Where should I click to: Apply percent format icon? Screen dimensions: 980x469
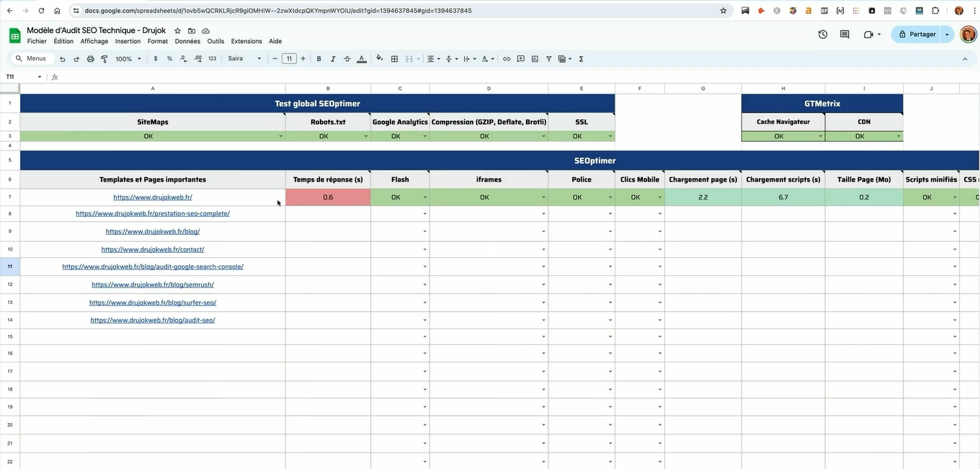[169, 59]
